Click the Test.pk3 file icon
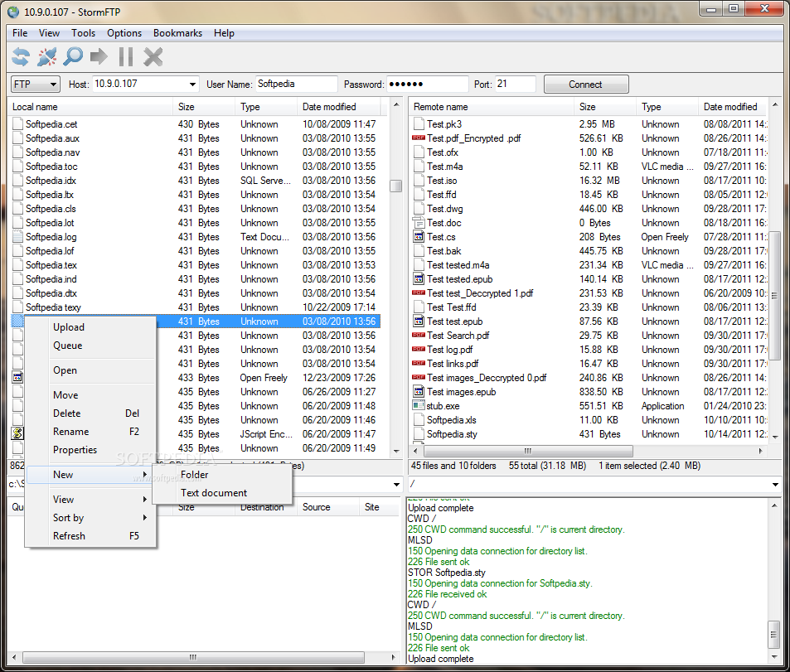 click(x=418, y=123)
